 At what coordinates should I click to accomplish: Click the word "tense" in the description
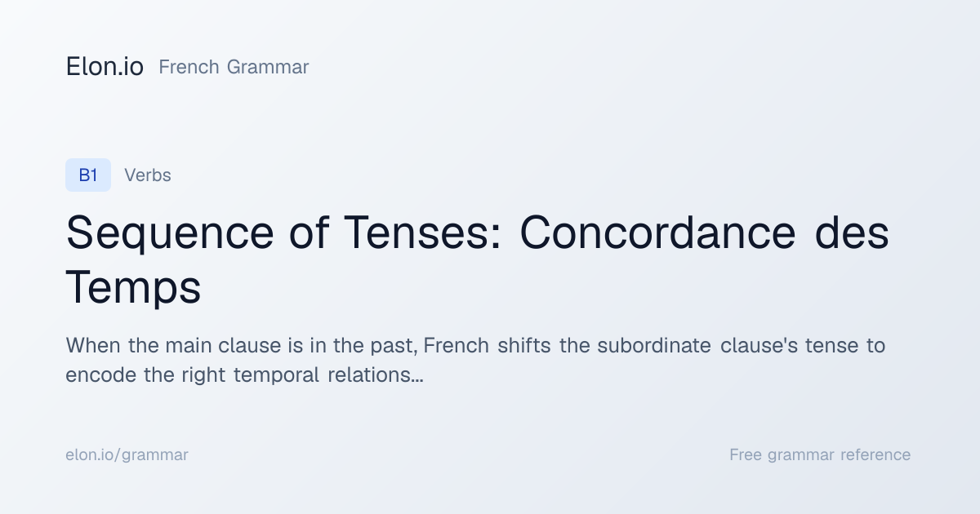pos(833,345)
